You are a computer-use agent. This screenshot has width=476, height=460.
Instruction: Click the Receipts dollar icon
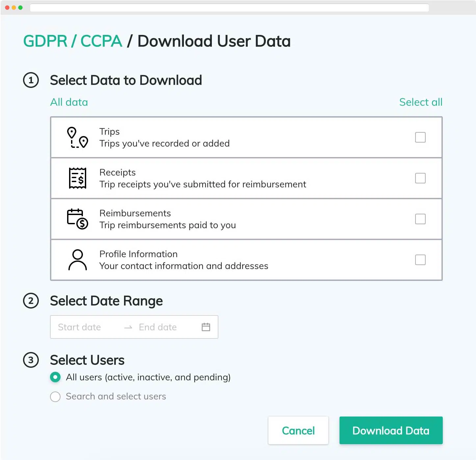[x=78, y=178]
